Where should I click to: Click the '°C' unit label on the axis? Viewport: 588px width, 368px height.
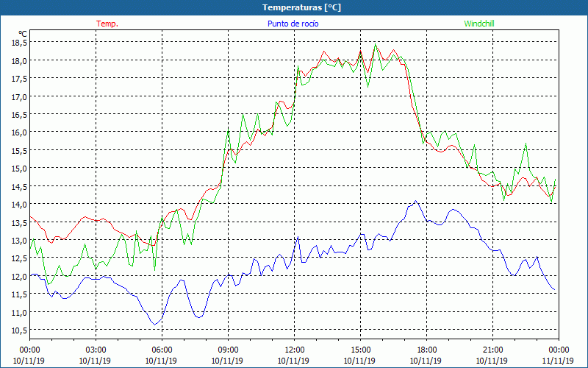(23, 35)
